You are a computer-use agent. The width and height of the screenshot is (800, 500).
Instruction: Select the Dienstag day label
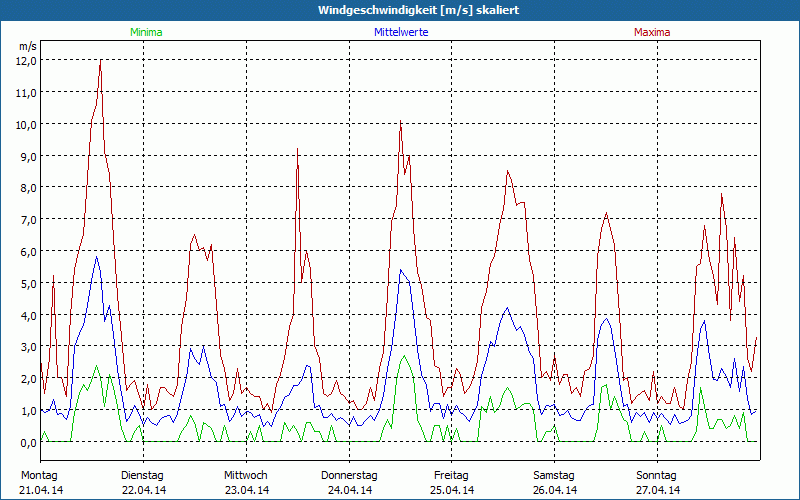pyautogui.click(x=142, y=474)
